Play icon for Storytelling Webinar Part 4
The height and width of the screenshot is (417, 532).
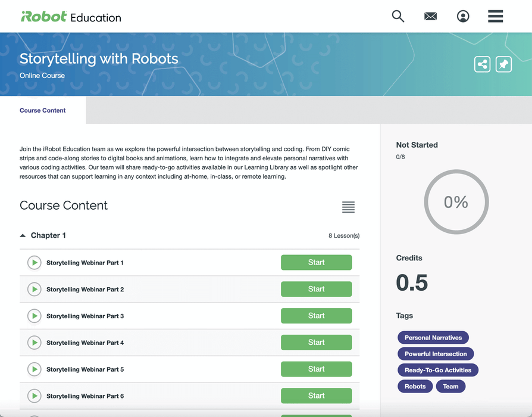click(x=35, y=343)
